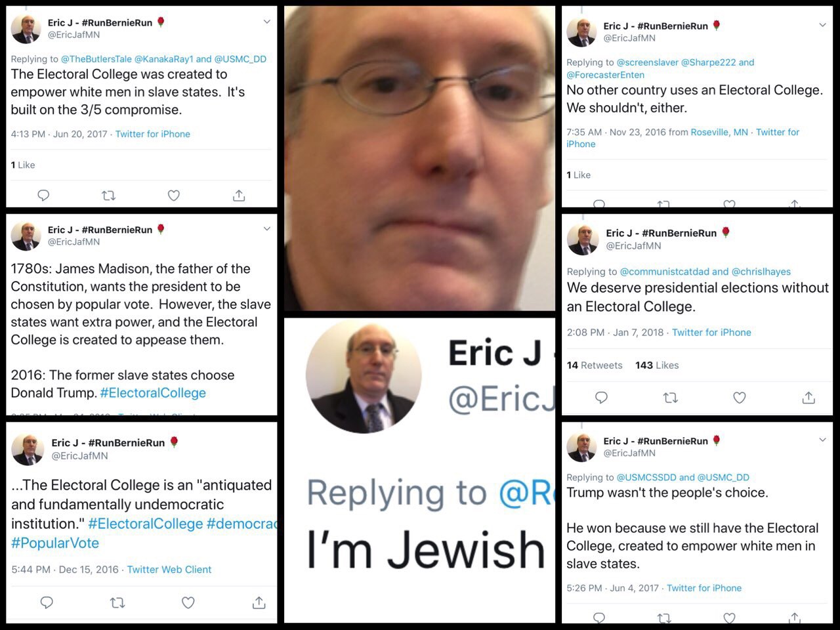Image resolution: width=840 pixels, height=630 pixels.
Task: Like the Jan 7, 2018 tweet
Action: click(x=740, y=397)
